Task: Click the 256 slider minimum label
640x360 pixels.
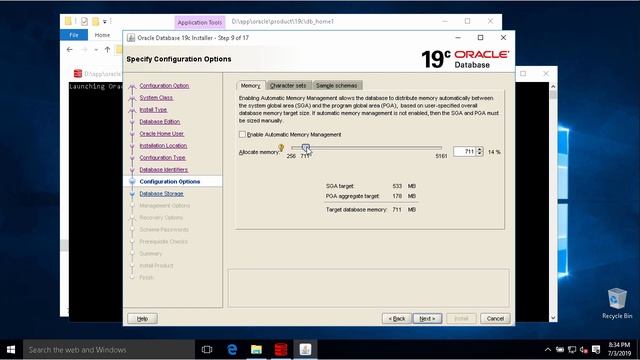Action: coord(291,156)
